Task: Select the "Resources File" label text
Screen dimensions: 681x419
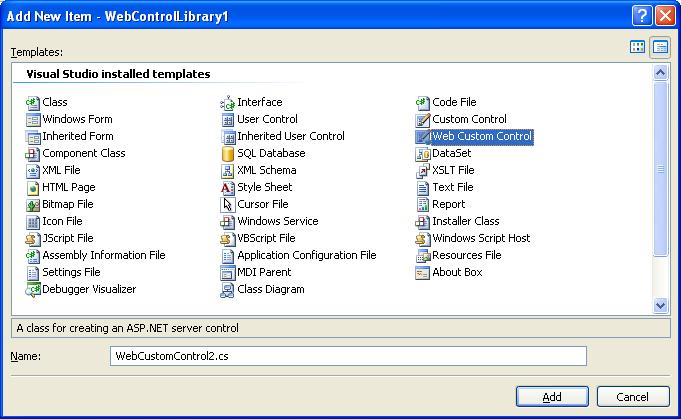Action: (x=466, y=255)
